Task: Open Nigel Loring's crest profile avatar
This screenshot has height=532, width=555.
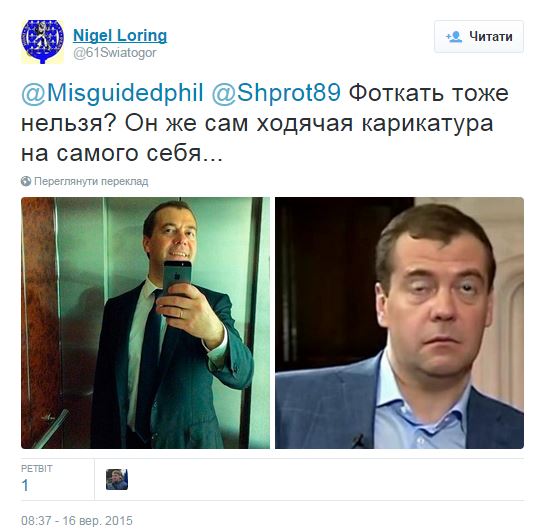Action: 42,42
